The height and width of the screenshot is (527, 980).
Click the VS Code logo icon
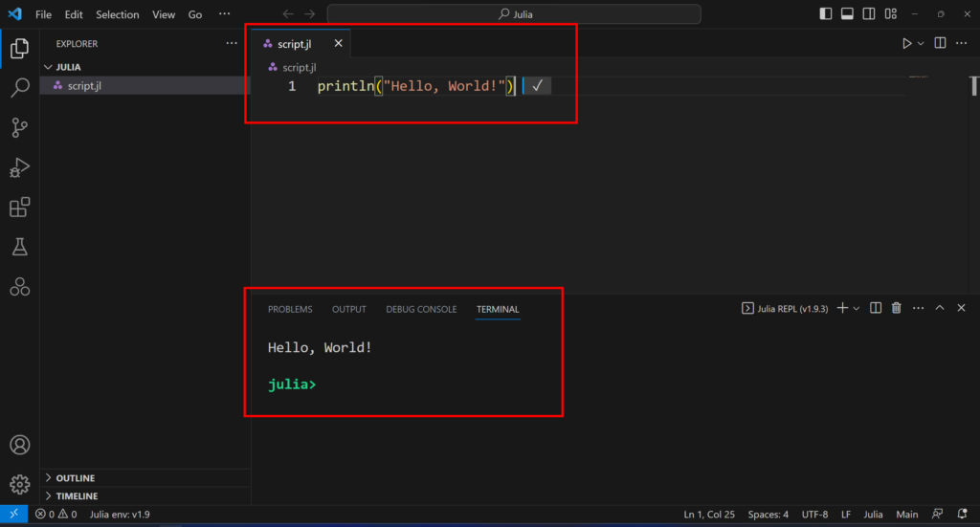14,13
